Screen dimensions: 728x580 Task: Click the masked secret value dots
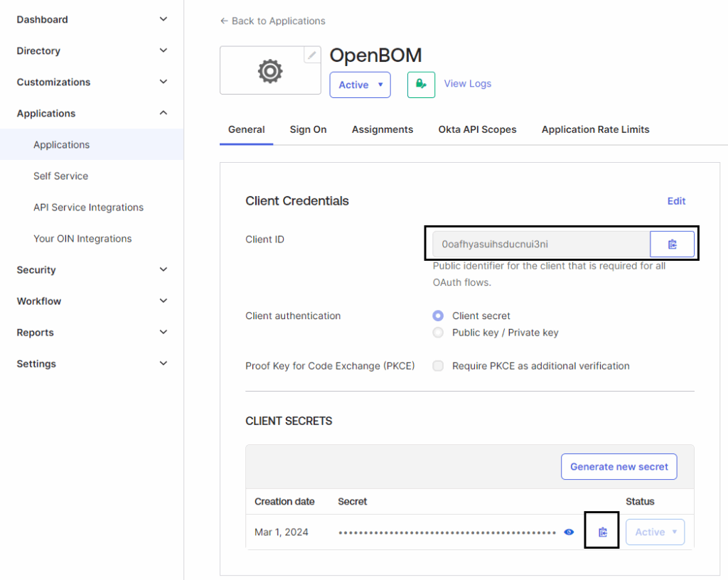point(447,532)
